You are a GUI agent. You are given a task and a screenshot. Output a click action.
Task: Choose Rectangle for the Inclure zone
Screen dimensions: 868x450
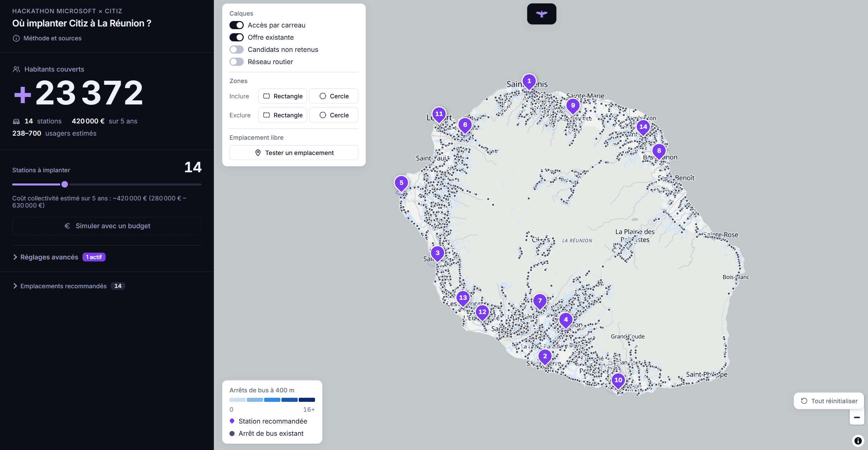point(282,96)
